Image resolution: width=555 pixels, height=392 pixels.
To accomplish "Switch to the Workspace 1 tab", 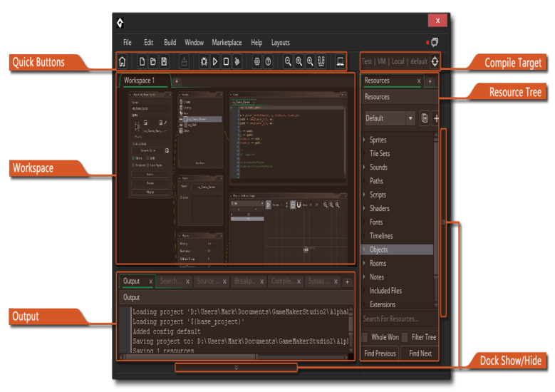I will (x=145, y=81).
